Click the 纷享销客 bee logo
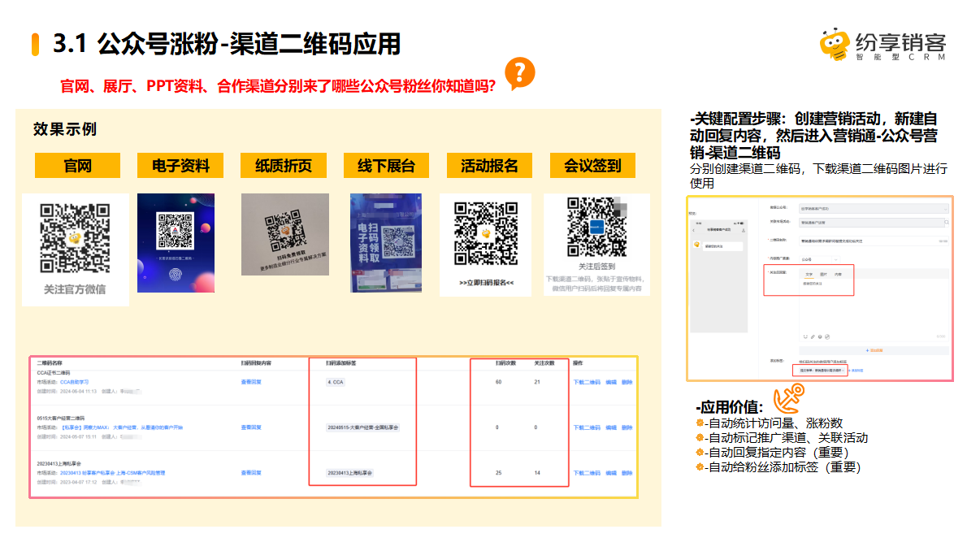 [833, 45]
